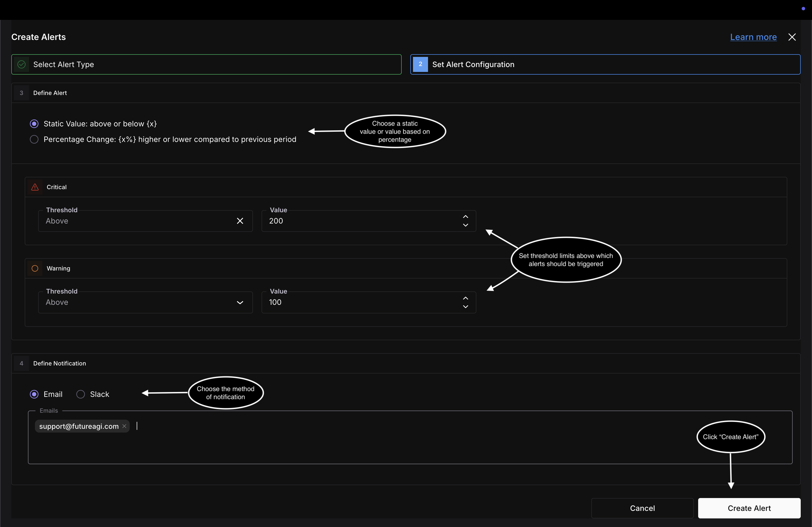Clear the Critical threshold selection
Screen dimensions: 812x527
(240, 221)
